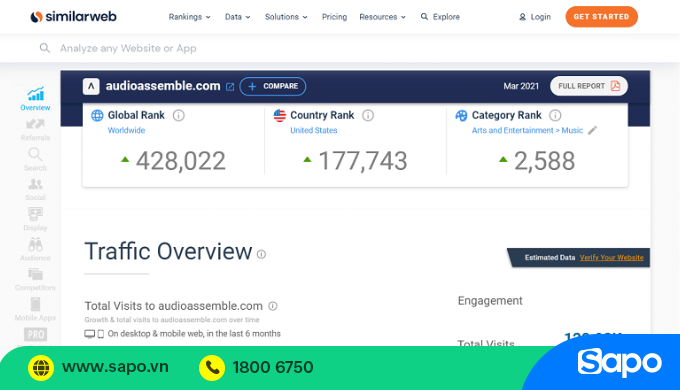Show info for Global Rank
680x390 pixels.
(x=179, y=115)
